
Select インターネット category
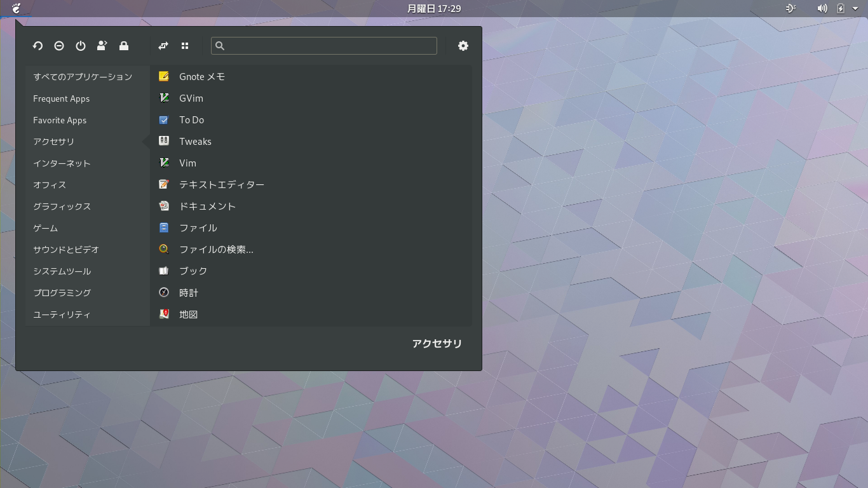click(x=88, y=163)
